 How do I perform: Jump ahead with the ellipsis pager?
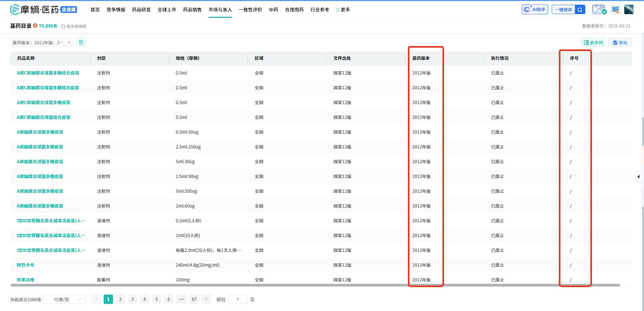coord(181,299)
